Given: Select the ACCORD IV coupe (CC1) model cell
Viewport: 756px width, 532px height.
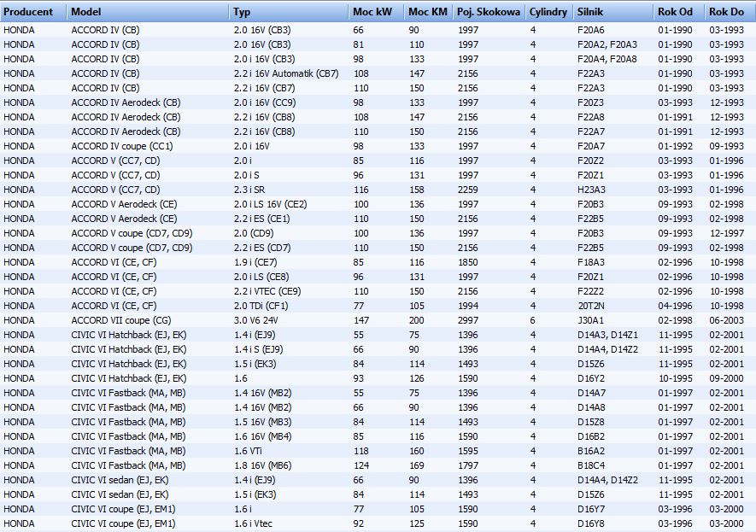Looking at the screenshot, I should [x=122, y=146].
